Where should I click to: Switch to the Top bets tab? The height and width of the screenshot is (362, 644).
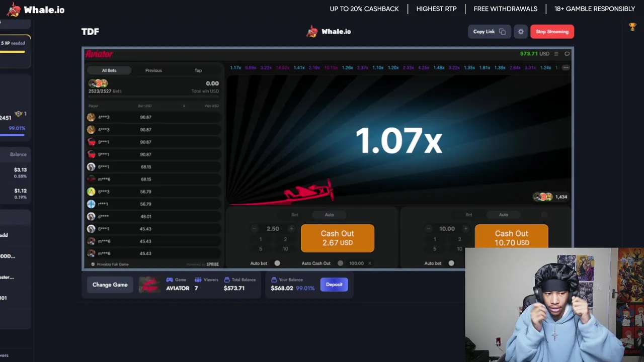(x=198, y=70)
